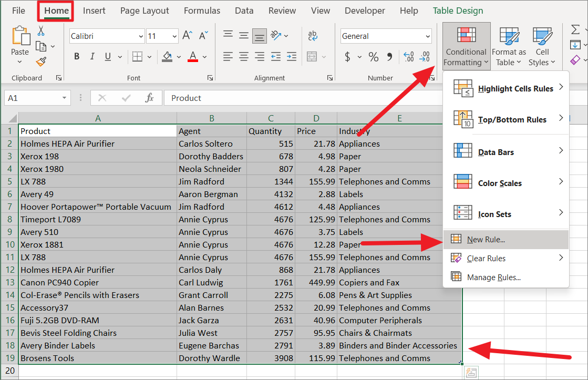This screenshot has width=588, height=380.
Task: Switch to the Insert tab
Action: click(x=94, y=11)
